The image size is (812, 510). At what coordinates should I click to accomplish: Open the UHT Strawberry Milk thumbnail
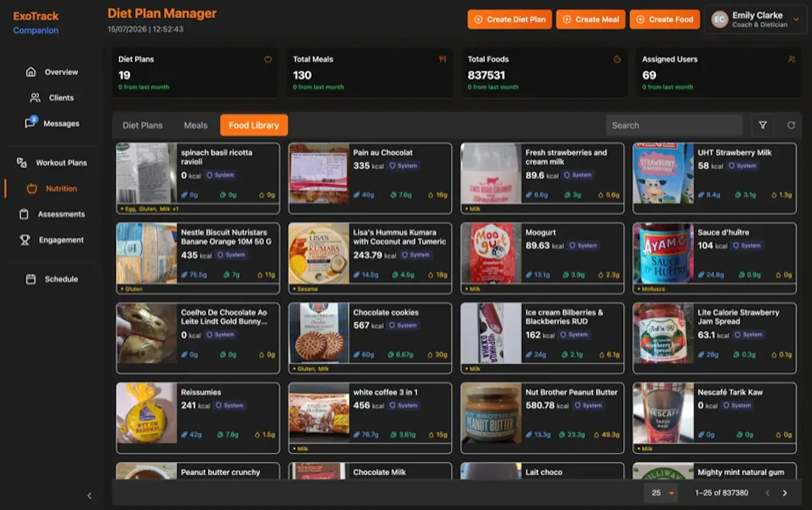[663, 173]
